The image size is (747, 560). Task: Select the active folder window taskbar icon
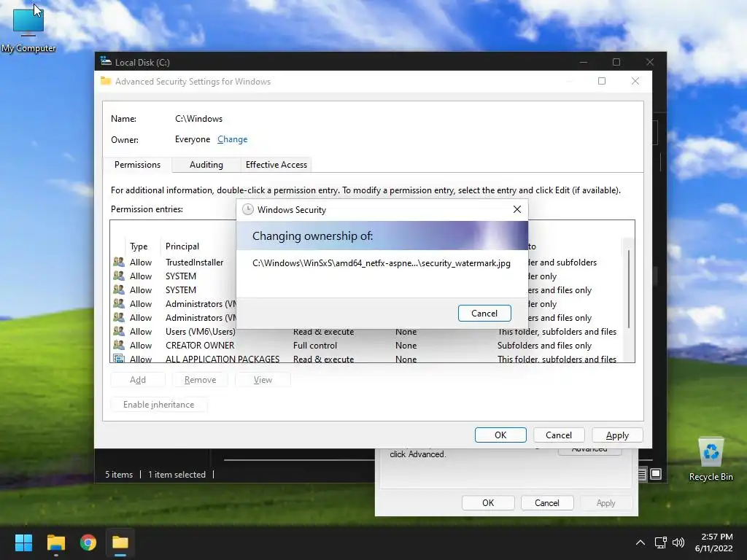[x=120, y=542]
